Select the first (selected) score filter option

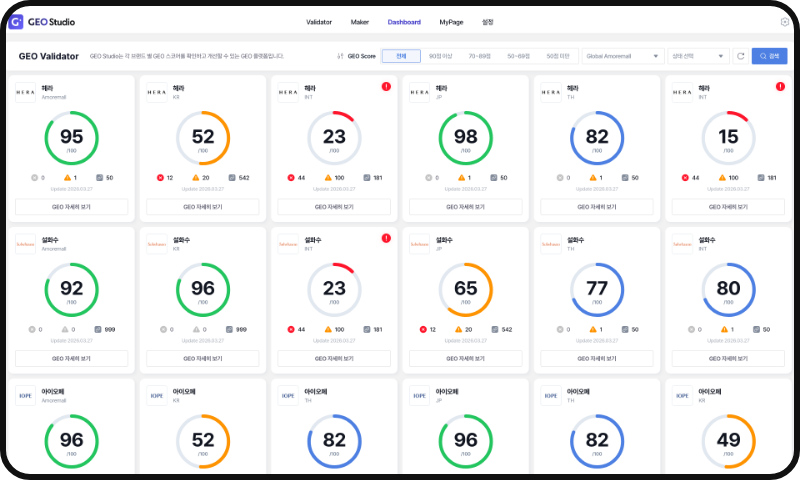click(401, 56)
